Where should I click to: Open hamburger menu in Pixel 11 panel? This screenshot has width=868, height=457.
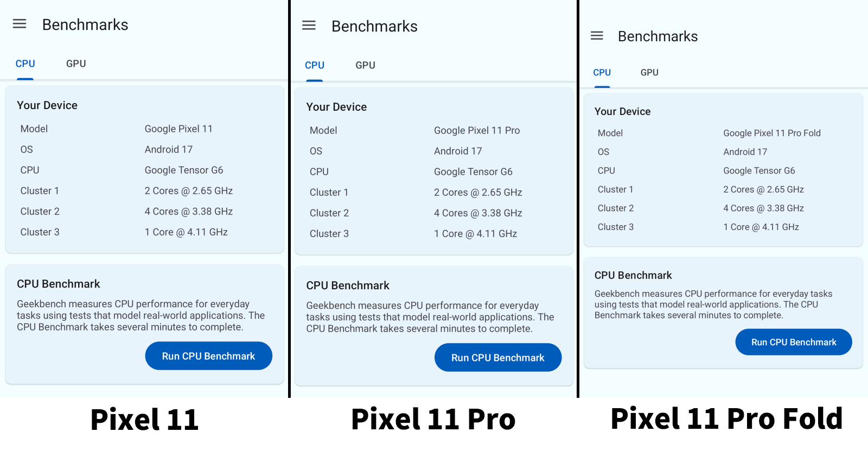pos(20,24)
